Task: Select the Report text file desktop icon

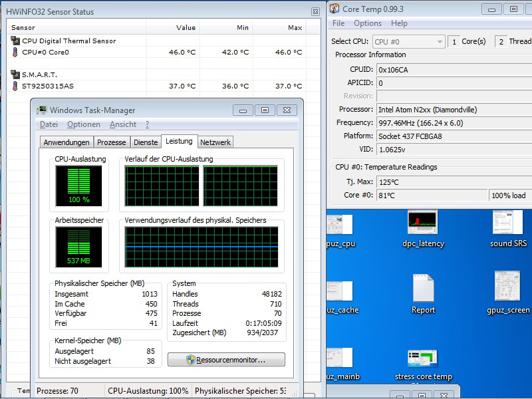Action: pos(423,294)
